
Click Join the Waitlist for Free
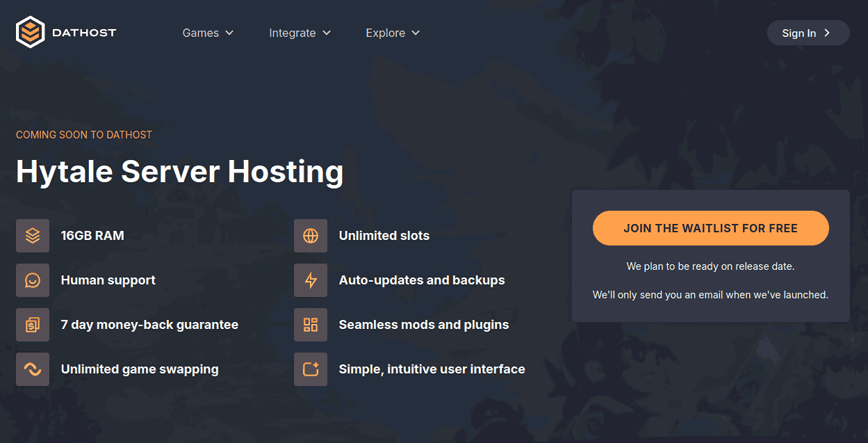click(710, 228)
